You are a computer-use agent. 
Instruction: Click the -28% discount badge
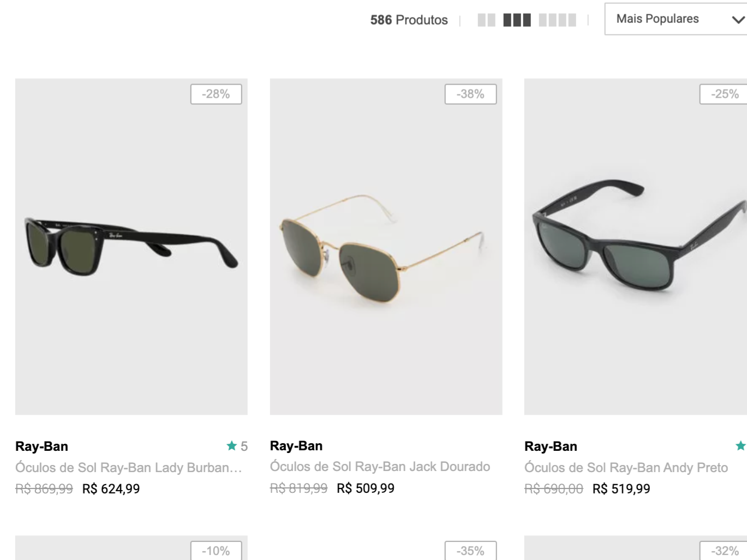coord(216,94)
